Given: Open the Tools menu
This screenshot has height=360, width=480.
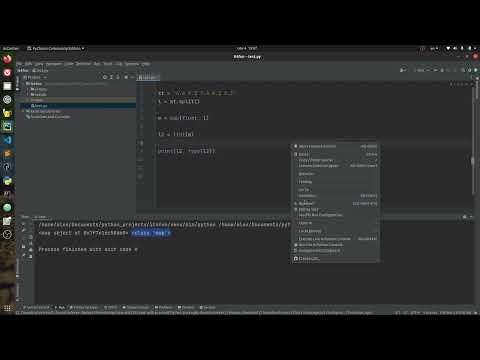Looking at the screenshot, I should tap(108, 64).
